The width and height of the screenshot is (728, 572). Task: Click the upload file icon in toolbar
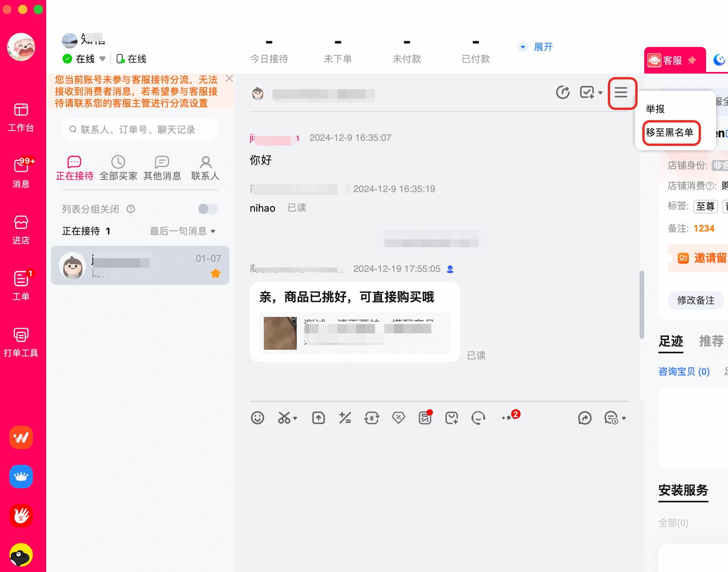coord(319,418)
